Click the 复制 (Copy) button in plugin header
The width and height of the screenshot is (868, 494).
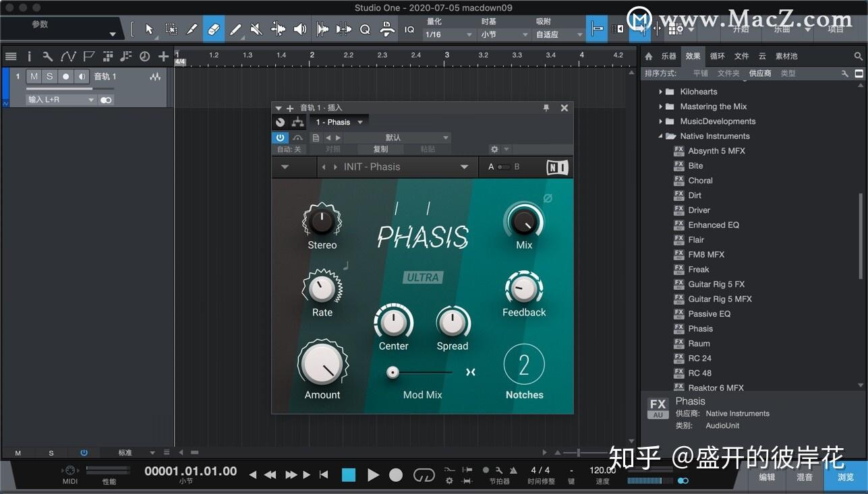tap(381, 149)
